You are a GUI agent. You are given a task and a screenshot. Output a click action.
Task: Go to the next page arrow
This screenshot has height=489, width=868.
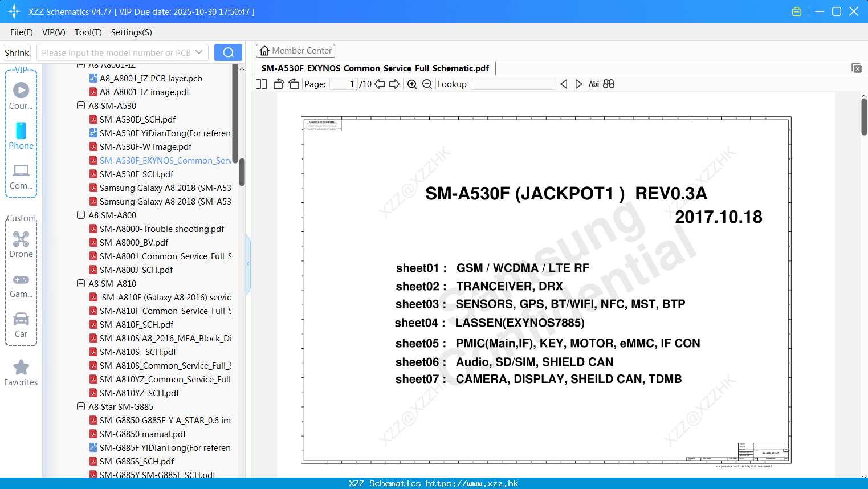pos(394,84)
